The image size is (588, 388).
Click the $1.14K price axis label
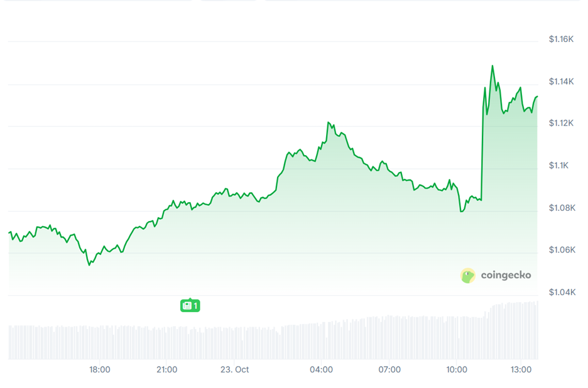click(562, 82)
